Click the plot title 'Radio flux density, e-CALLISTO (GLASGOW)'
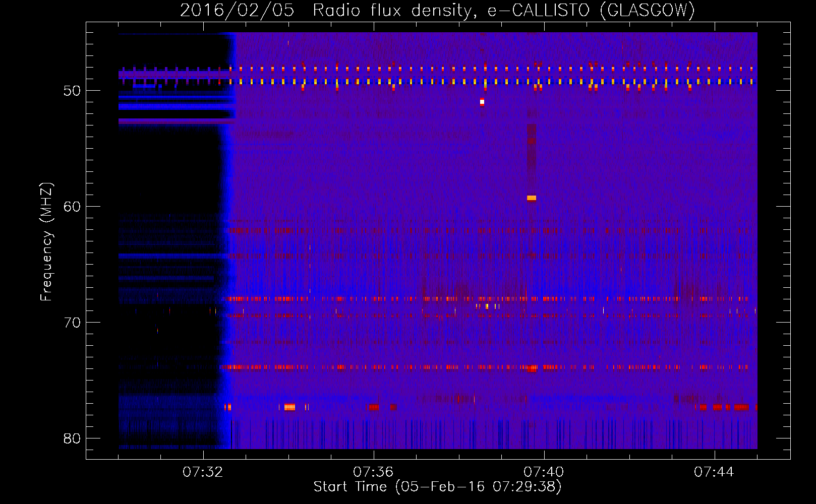Image resolution: width=816 pixels, height=504 pixels. point(504,10)
